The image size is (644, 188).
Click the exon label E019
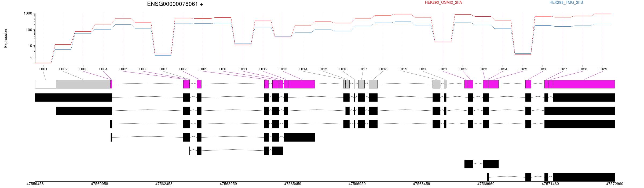pos(403,69)
